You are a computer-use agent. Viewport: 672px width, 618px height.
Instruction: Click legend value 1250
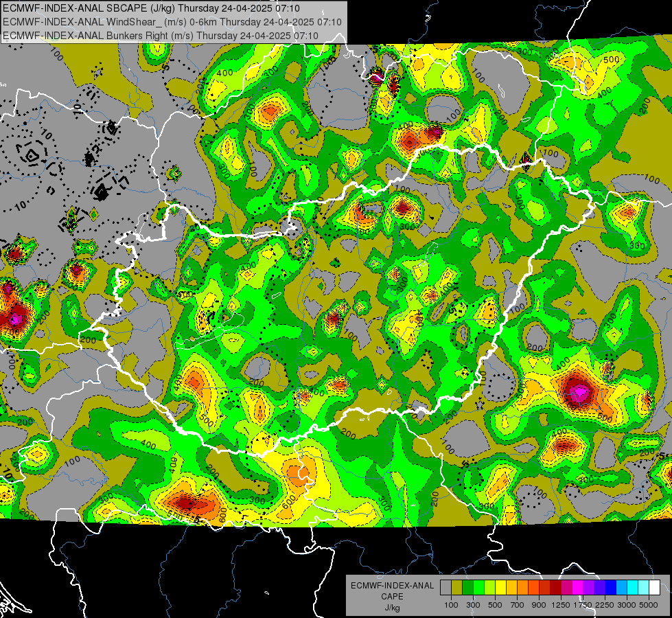pyautogui.click(x=561, y=605)
